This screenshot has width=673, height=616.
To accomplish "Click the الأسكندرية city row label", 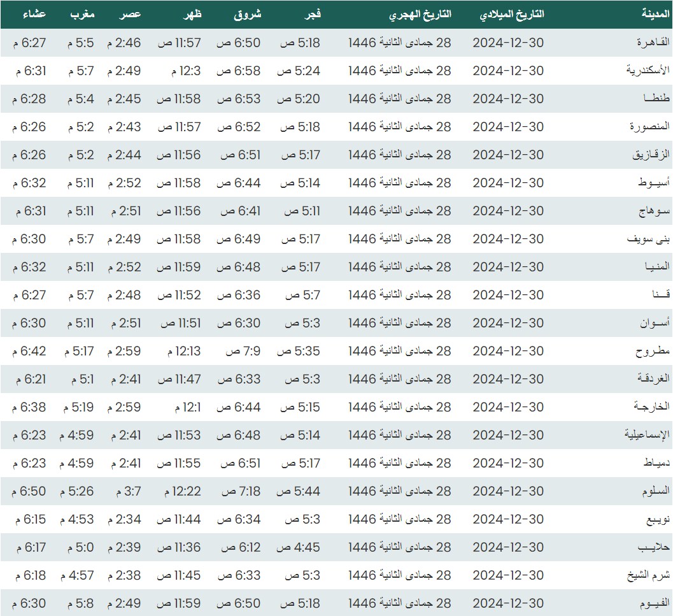I will click(647, 71).
